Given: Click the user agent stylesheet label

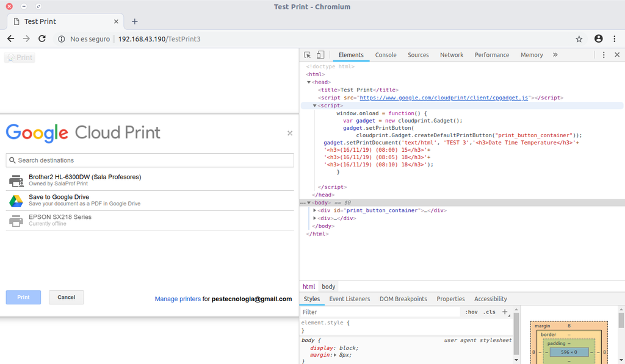Looking at the screenshot, I should point(477,340).
